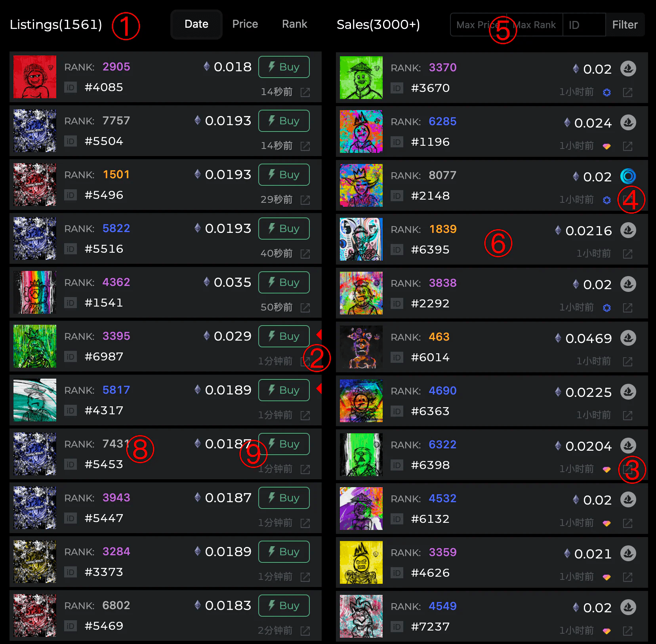Click the gem badge icon on sale #1196
Image resolution: width=656 pixels, height=644 pixels.
point(606,146)
